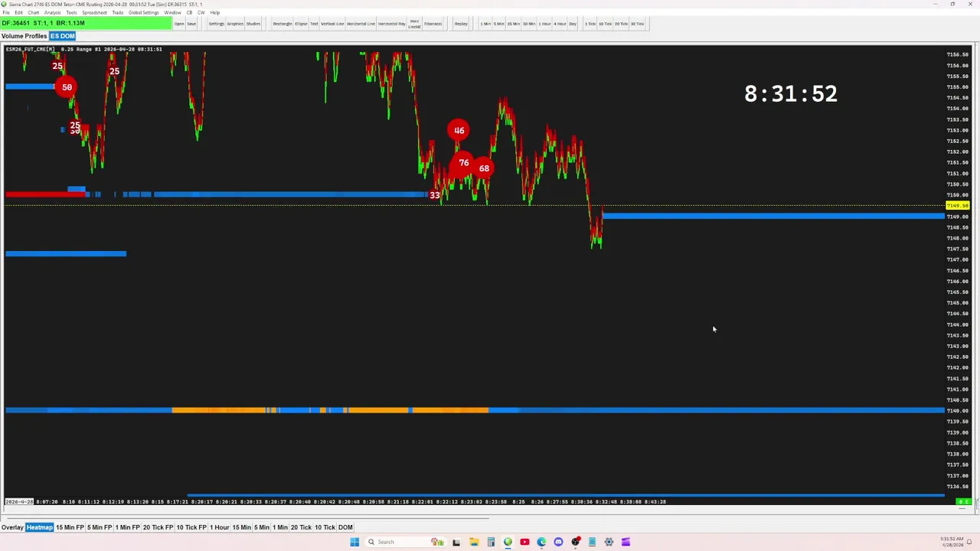
Task: Click the red 46 volume bubble
Action: coord(459,130)
